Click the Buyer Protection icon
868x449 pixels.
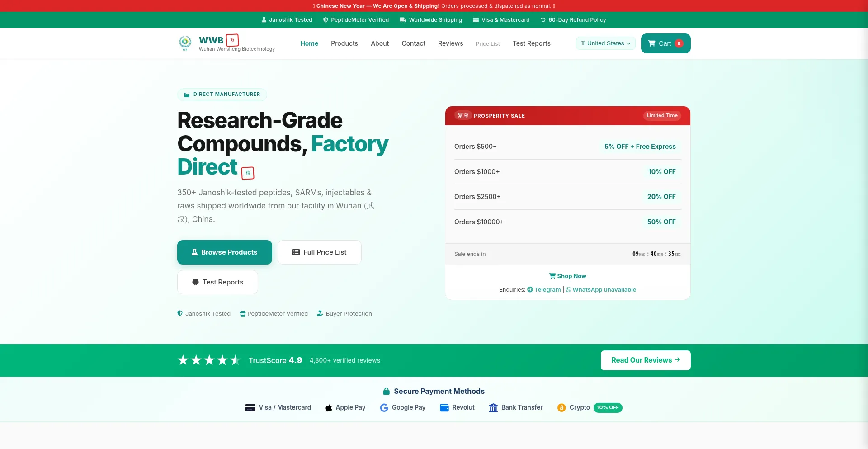coord(320,313)
